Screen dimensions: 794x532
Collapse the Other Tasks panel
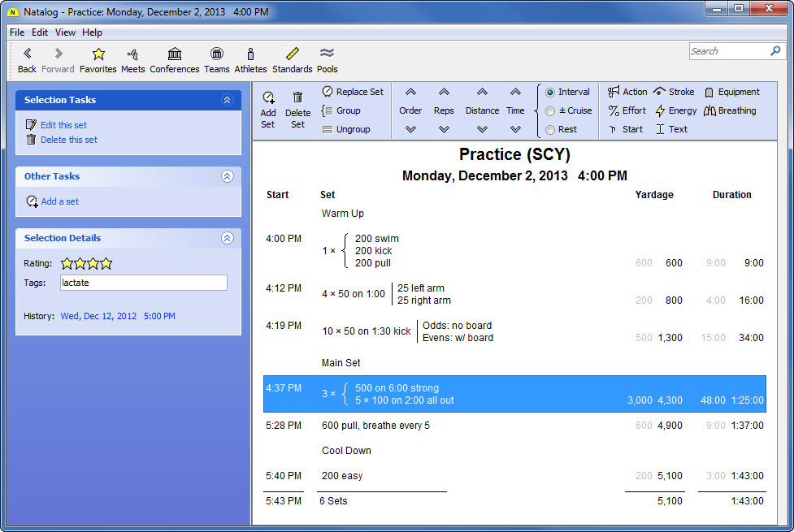tap(227, 176)
